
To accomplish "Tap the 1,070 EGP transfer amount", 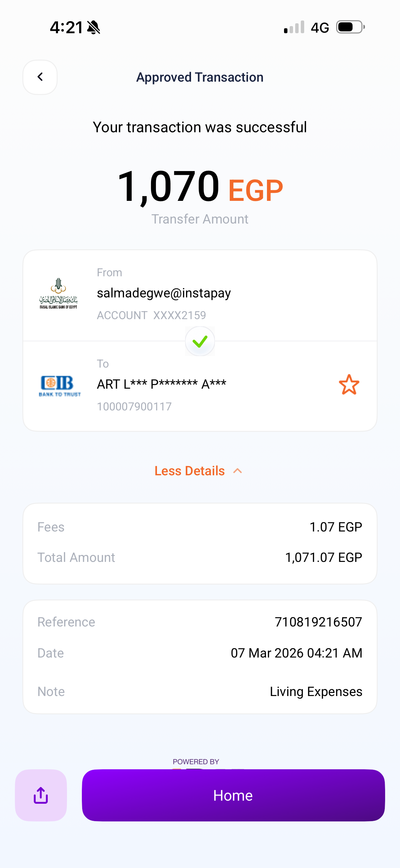I will pyautogui.click(x=200, y=187).
